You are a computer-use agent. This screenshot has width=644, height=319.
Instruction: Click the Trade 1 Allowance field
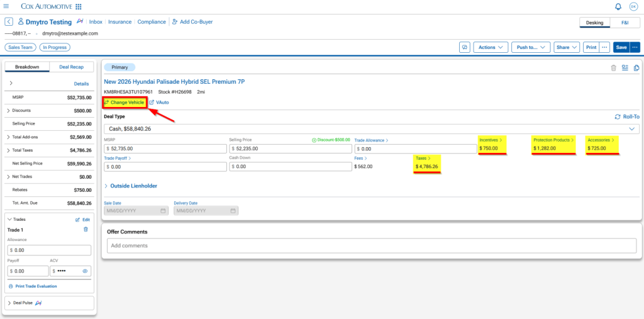click(x=49, y=250)
